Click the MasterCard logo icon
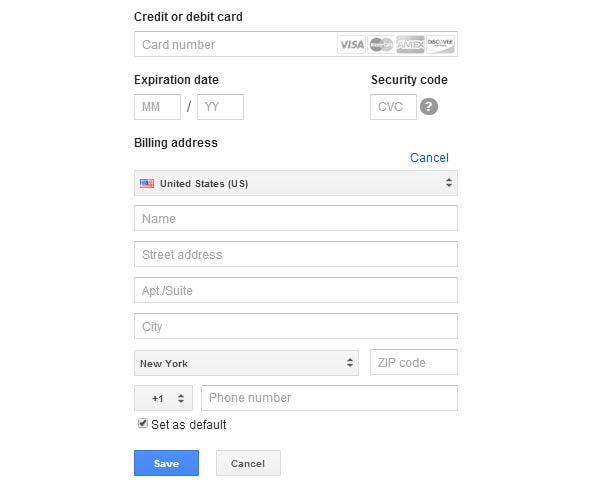This screenshot has height=488, width=600. click(381, 44)
